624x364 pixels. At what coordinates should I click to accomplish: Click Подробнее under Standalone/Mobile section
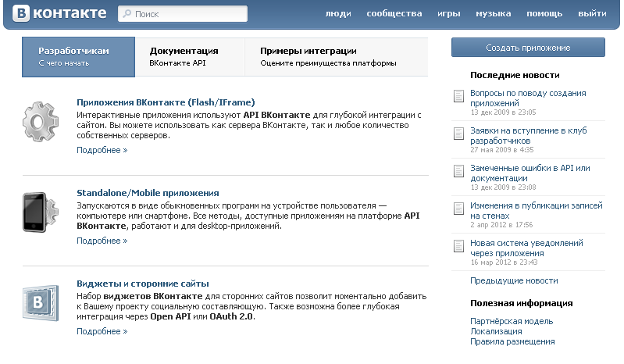pos(102,241)
